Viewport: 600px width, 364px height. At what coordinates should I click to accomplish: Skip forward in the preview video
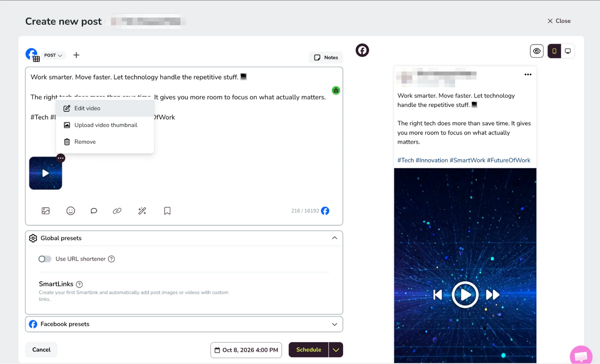tap(493, 295)
